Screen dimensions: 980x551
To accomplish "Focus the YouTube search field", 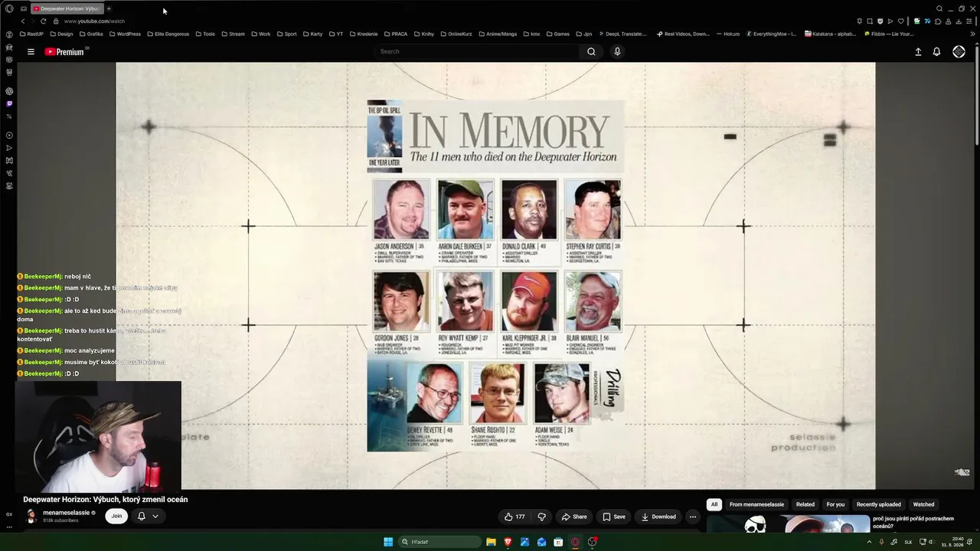I will 479,52.
